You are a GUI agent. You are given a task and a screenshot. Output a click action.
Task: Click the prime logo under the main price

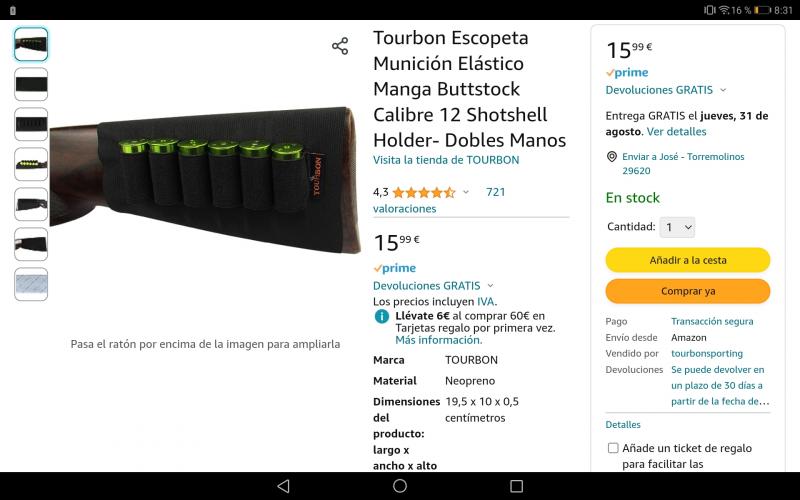(x=394, y=268)
